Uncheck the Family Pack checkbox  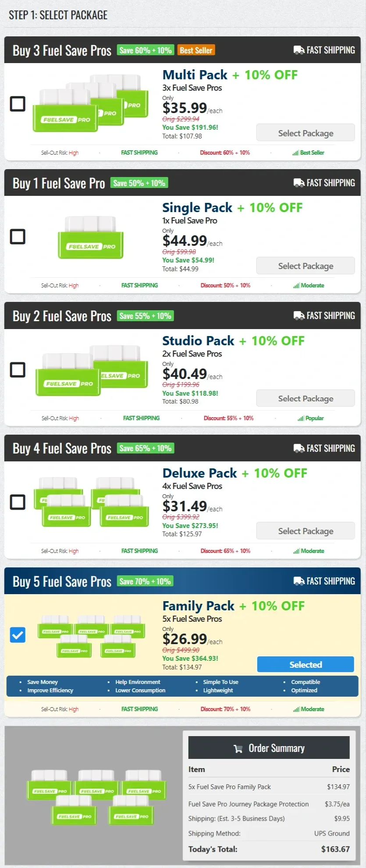(x=18, y=634)
